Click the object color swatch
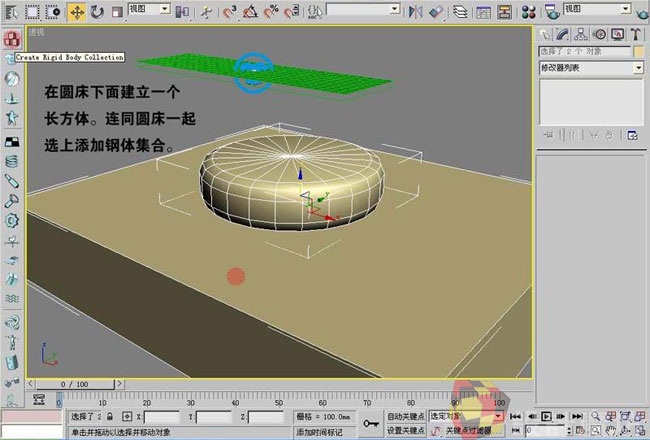The height and width of the screenshot is (440, 650). [x=637, y=52]
